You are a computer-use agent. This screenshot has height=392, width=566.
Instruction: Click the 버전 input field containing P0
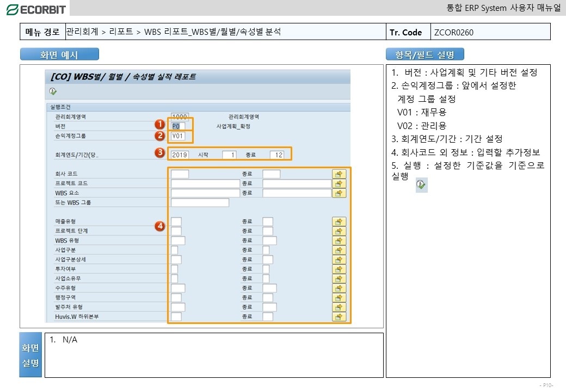(x=178, y=126)
